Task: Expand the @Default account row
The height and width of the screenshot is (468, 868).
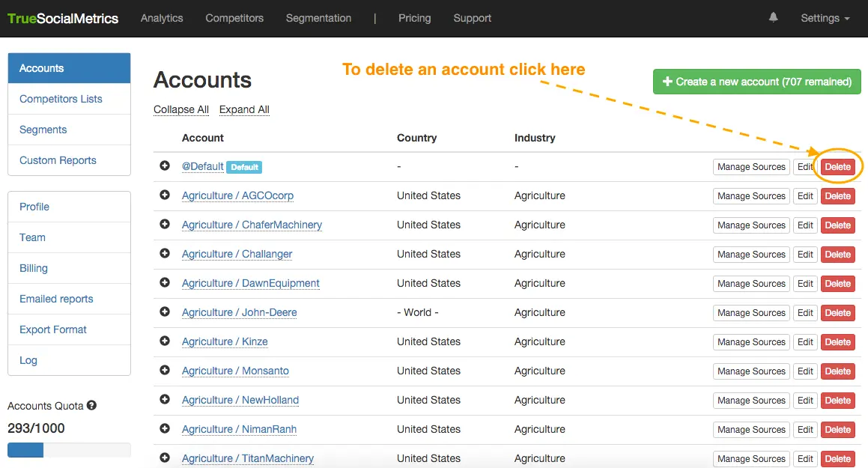Action: pyautogui.click(x=165, y=165)
